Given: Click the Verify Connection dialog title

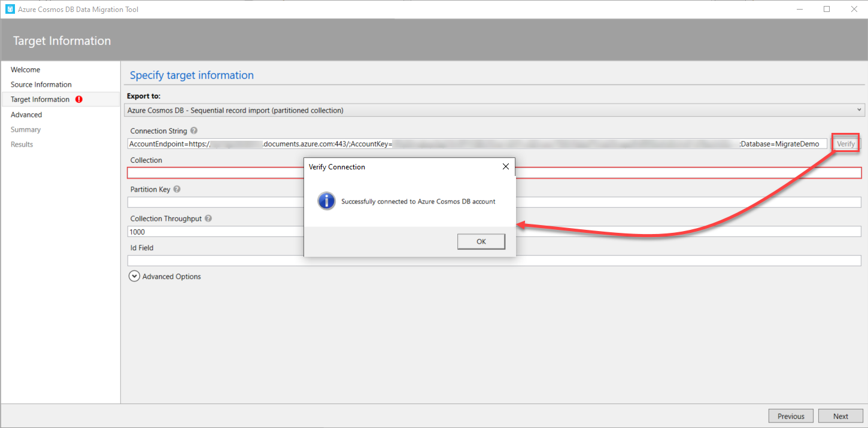Looking at the screenshot, I should pyautogui.click(x=336, y=167).
